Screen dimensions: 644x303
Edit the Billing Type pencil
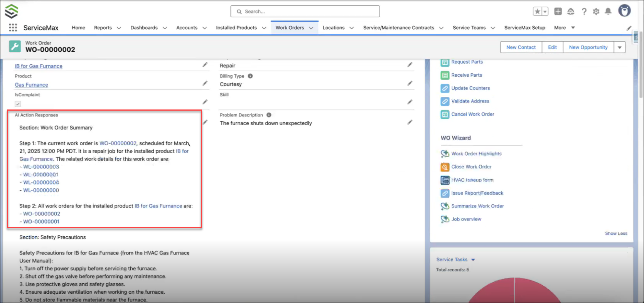click(x=410, y=83)
